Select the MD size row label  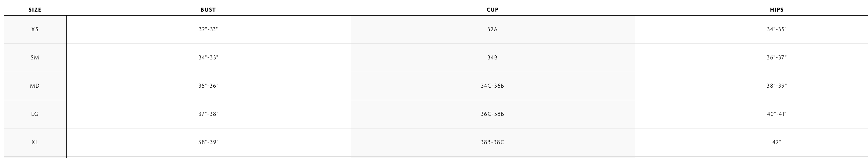[x=35, y=86]
